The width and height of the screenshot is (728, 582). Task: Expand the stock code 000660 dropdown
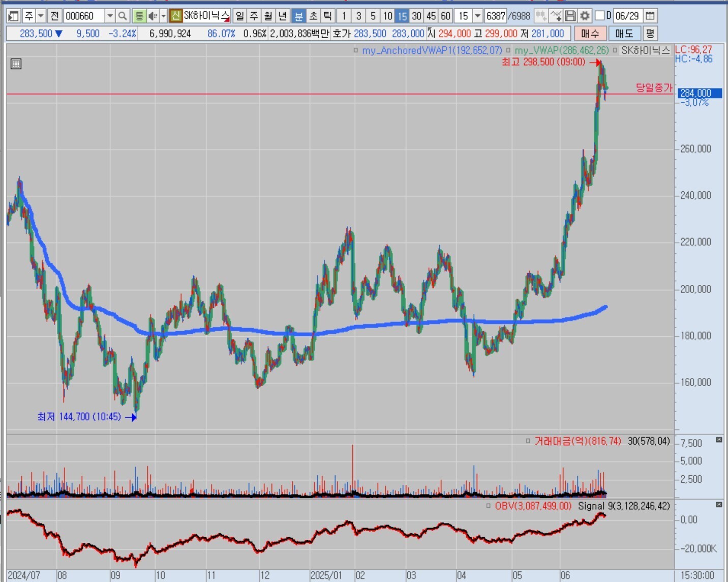pyautogui.click(x=110, y=16)
